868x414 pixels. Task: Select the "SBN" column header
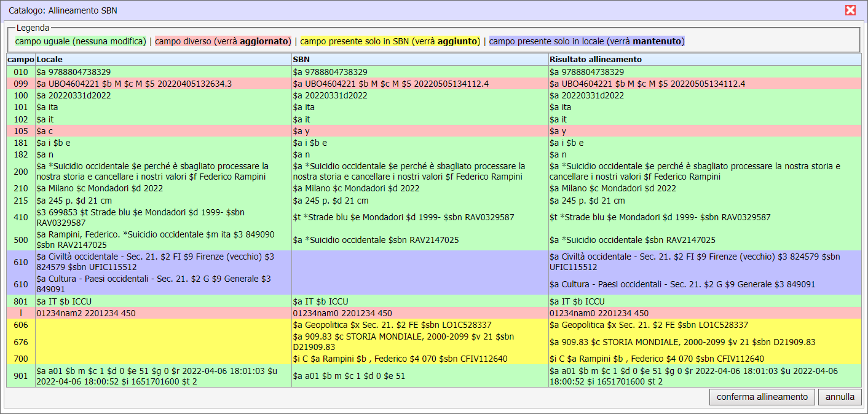[x=300, y=60]
